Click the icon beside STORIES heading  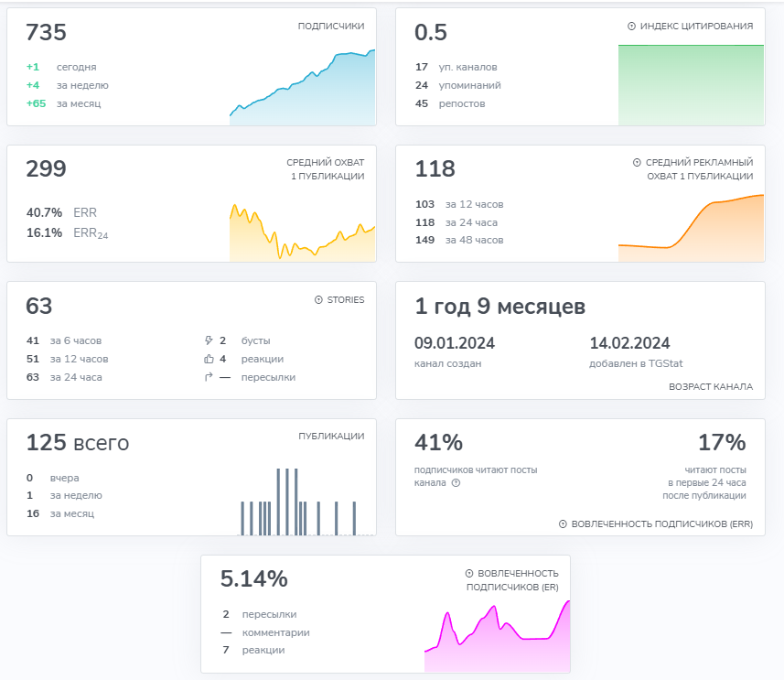318,300
